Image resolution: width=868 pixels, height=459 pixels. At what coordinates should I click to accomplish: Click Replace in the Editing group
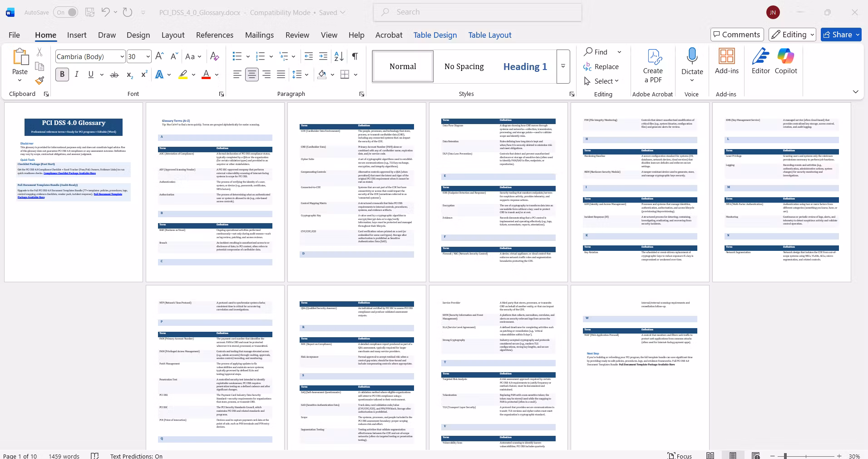[x=601, y=66]
